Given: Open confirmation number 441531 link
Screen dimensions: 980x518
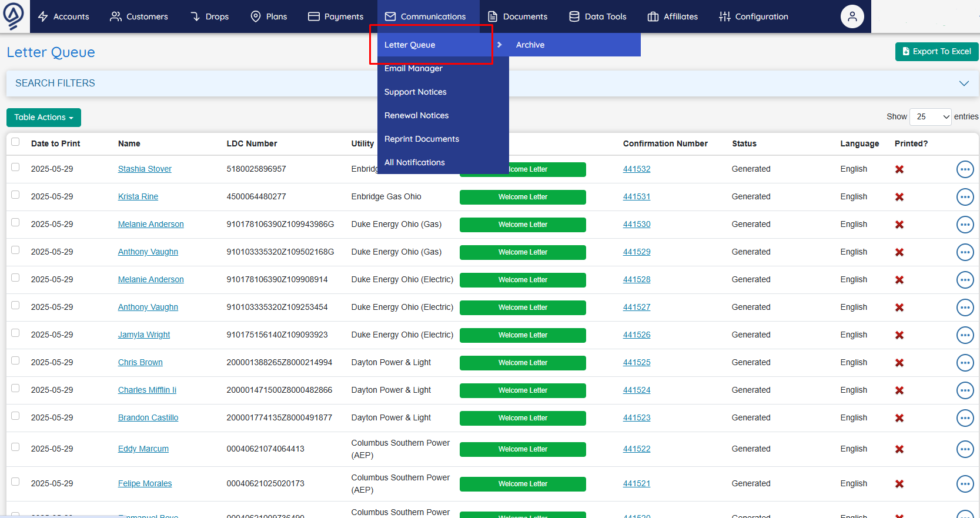Looking at the screenshot, I should [637, 197].
